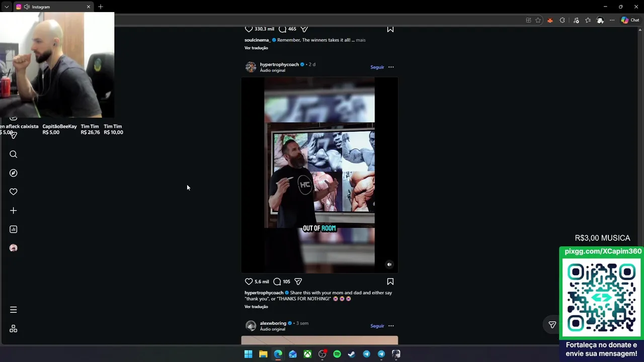
Task: Open soulcinema_ username in caption
Action: click(x=257, y=40)
